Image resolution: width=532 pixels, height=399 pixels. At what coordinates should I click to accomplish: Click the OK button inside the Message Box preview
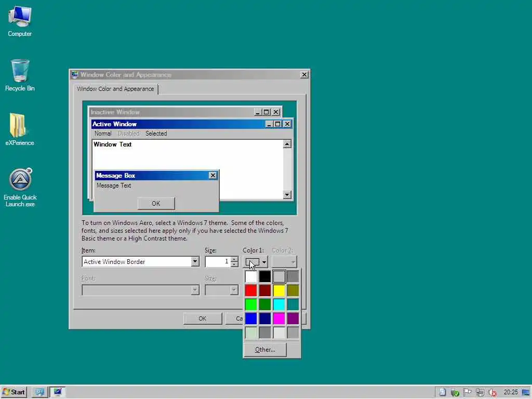pos(156,204)
